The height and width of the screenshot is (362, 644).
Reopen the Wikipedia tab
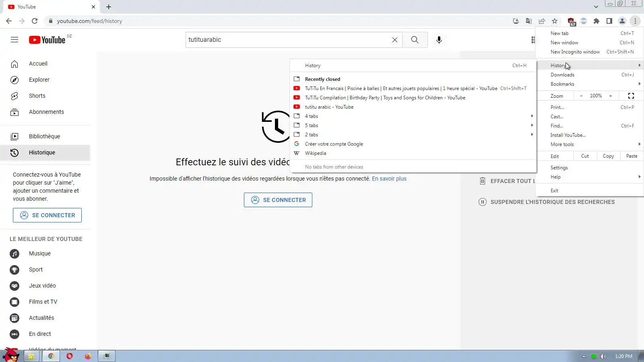[413, 153]
